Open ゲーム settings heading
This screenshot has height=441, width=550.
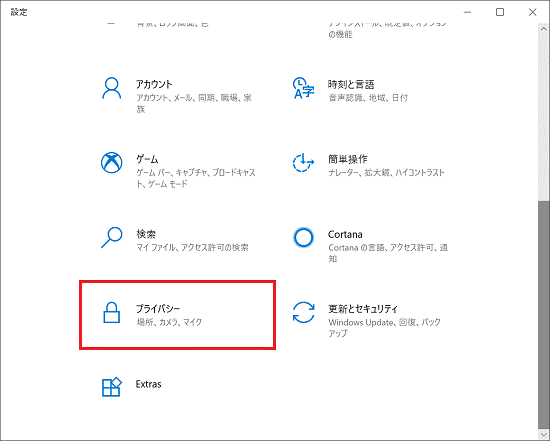click(147, 159)
